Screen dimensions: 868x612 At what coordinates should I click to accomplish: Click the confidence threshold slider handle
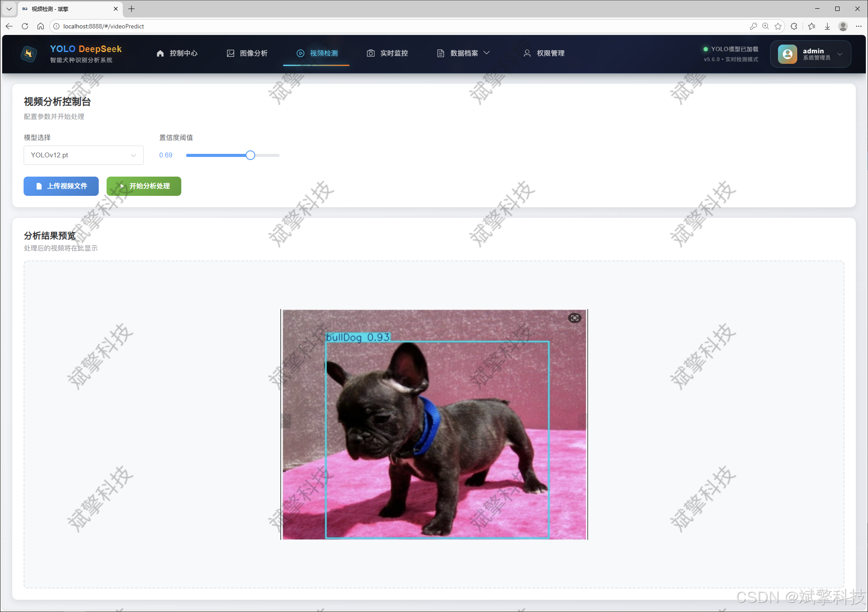(x=250, y=155)
